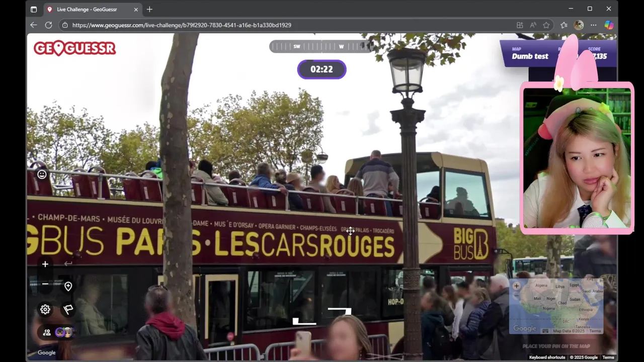Click the Google logo on Street View
Image resolution: width=644 pixels, height=362 pixels.
(x=47, y=352)
